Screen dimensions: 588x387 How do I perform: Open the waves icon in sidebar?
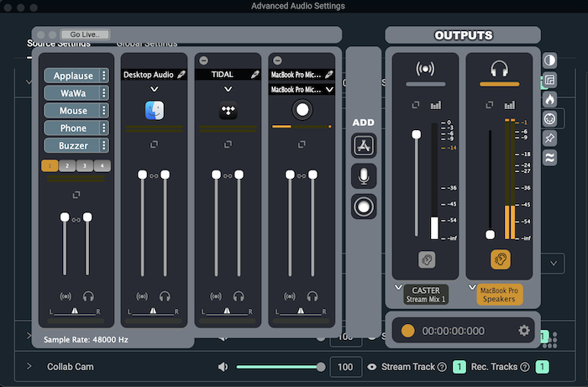[549, 158]
